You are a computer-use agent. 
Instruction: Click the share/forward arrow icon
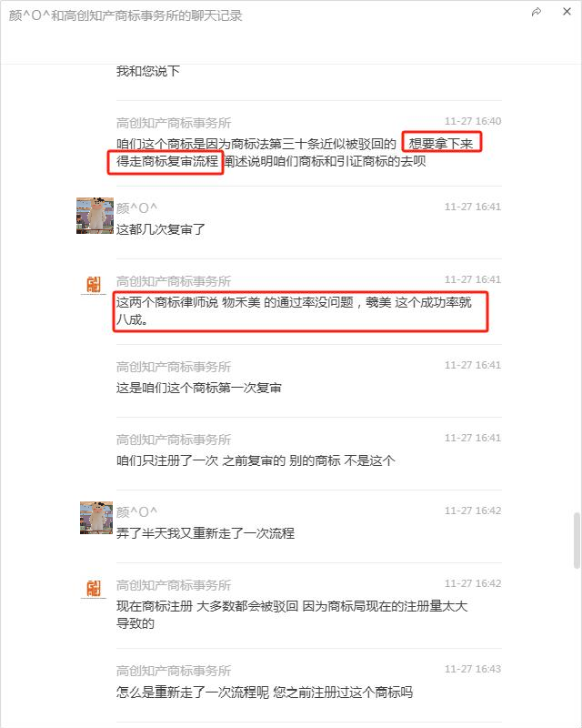(537, 12)
